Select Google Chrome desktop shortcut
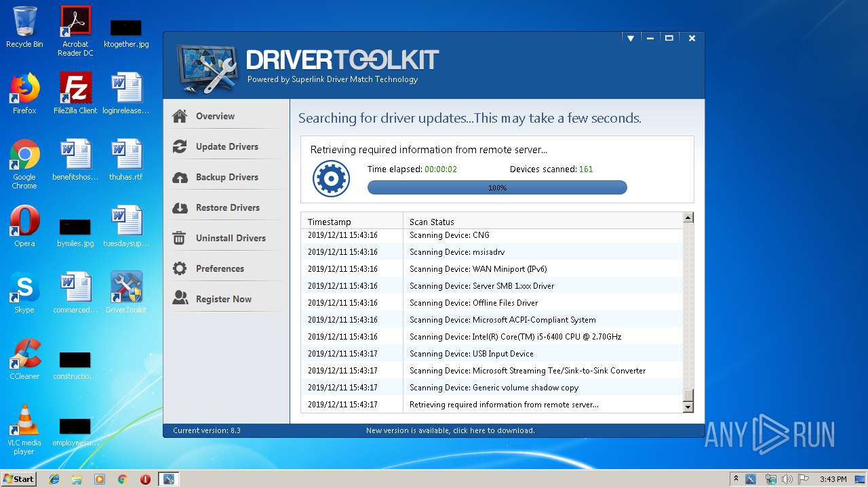Image resolution: width=868 pixels, height=488 pixels. [x=24, y=164]
